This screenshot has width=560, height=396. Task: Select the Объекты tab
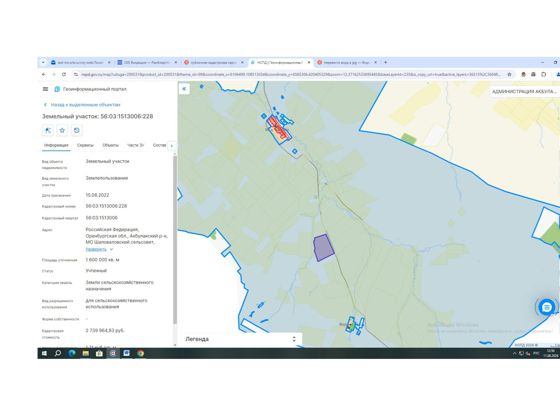110,145
